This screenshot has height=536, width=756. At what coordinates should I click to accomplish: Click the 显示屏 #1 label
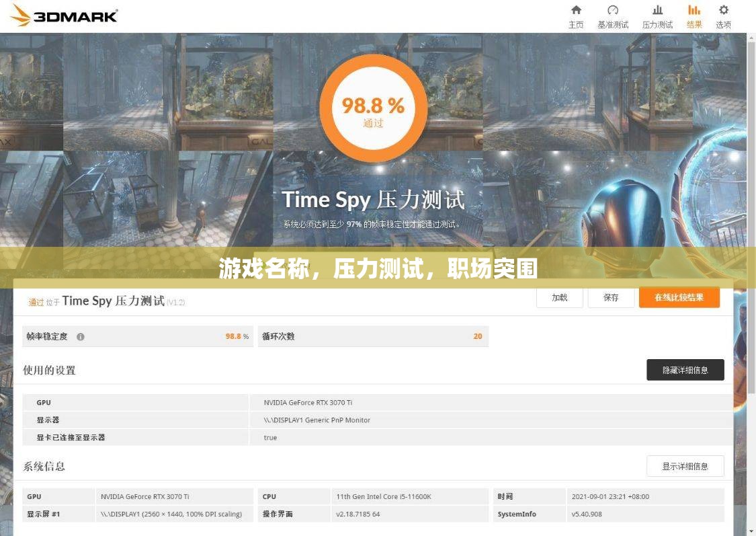tap(44, 514)
